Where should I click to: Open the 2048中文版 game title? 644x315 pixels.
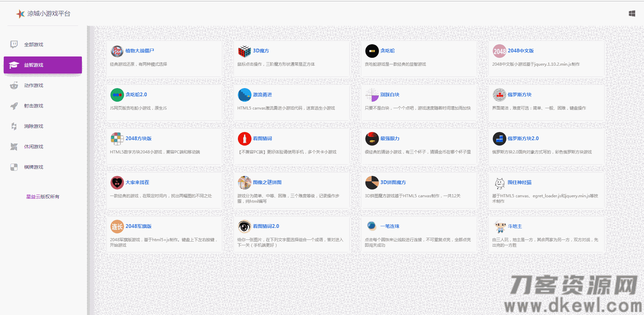[521, 51]
